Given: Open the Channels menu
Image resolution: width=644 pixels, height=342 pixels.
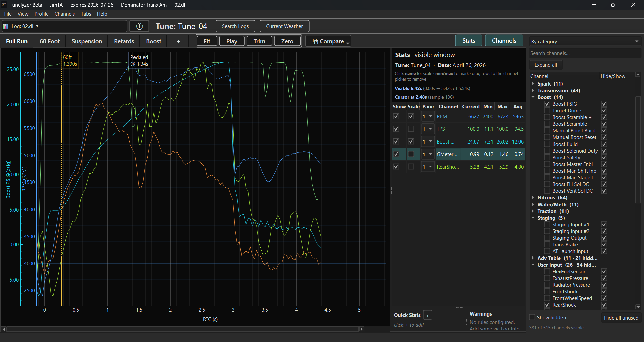Looking at the screenshot, I should (64, 14).
